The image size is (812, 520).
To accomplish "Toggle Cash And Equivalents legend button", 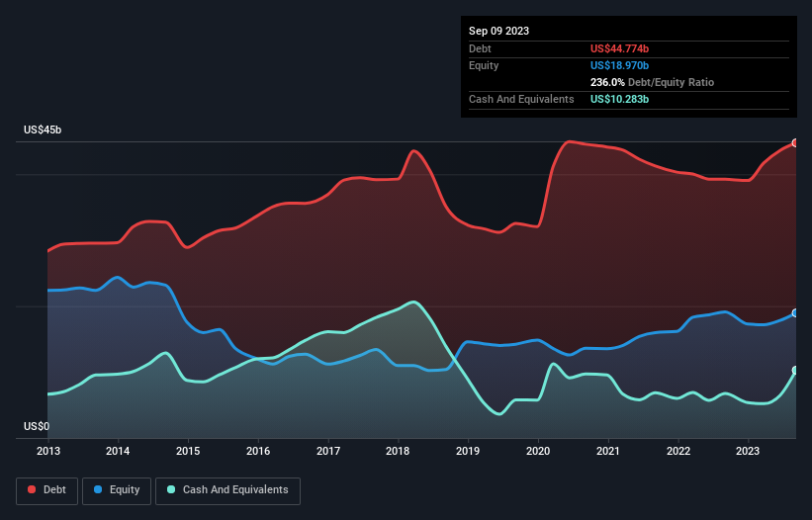I will (x=227, y=490).
